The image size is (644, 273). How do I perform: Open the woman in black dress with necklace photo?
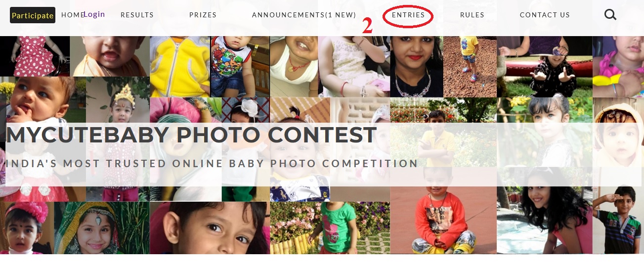[417, 66]
